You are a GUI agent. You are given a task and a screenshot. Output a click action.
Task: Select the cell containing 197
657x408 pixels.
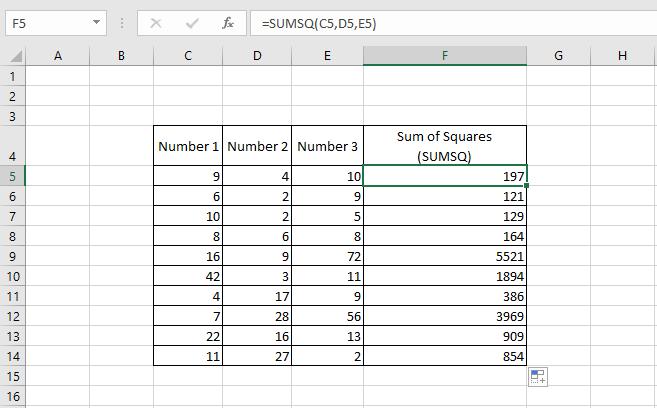(x=445, y=176)
